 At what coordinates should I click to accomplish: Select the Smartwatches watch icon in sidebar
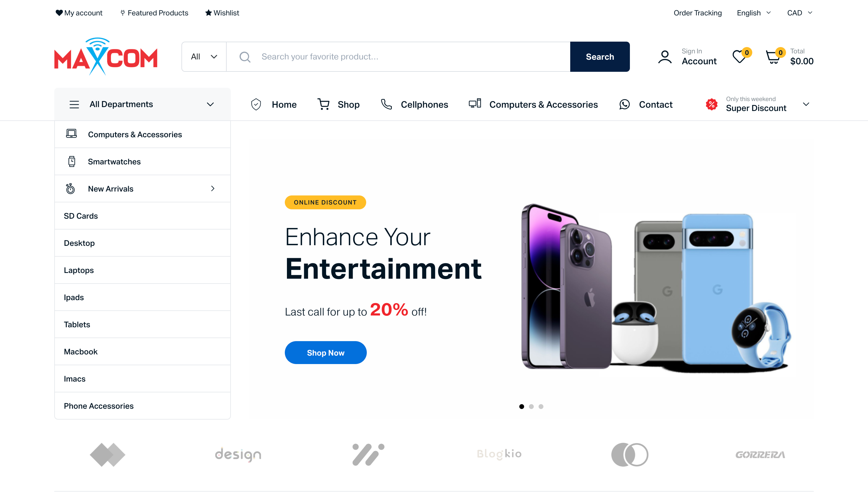[x=71, y=161]
